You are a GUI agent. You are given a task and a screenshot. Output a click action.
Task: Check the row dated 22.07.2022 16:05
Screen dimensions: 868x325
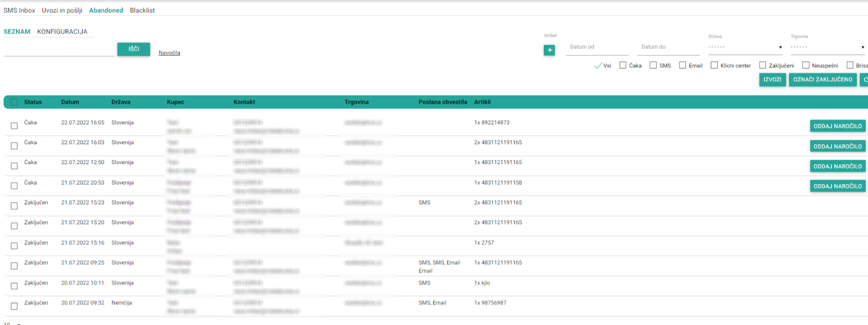click(x=14, y=126)
